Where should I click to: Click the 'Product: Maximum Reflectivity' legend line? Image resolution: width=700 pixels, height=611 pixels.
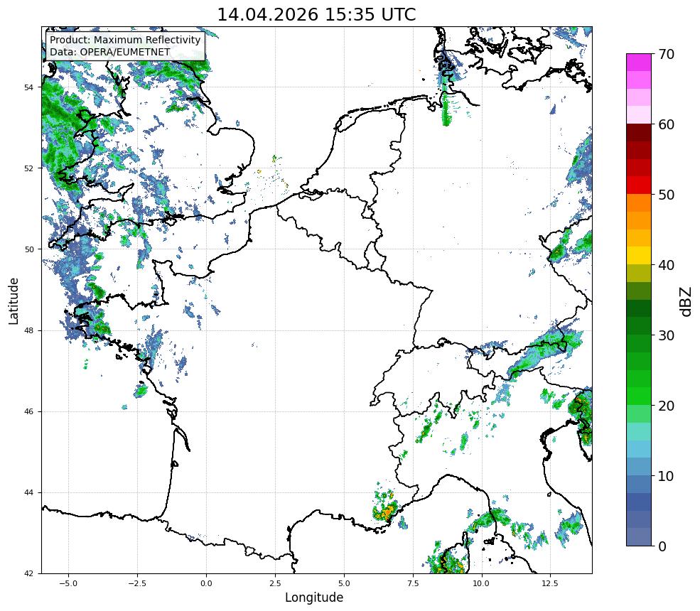coord(125,40)
